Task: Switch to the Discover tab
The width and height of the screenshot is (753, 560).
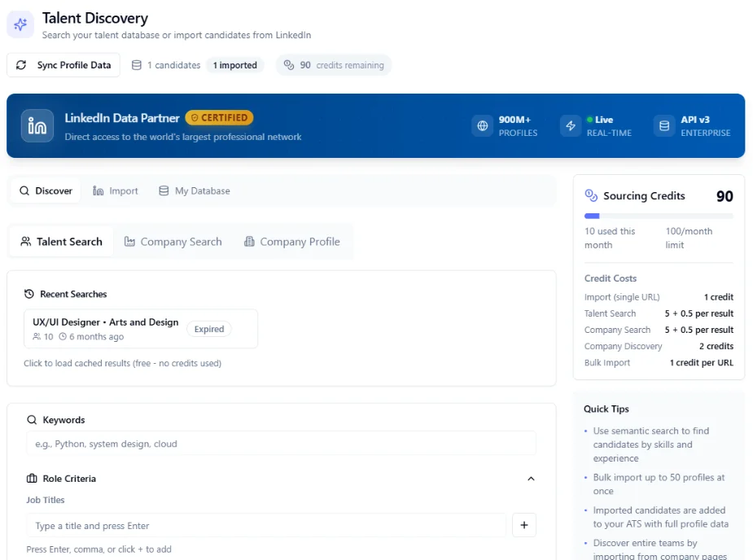Action: click(46, 190)
